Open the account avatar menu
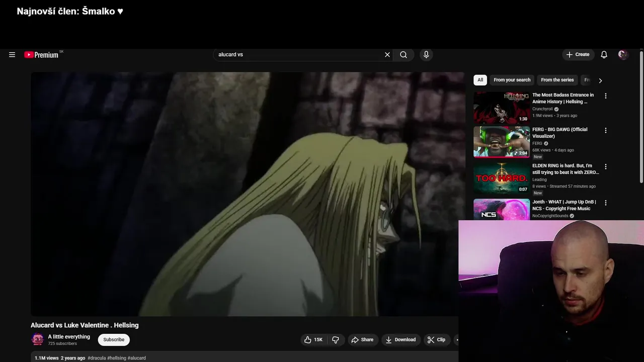Viewport: 644px width, 362px height. (623, 55)
